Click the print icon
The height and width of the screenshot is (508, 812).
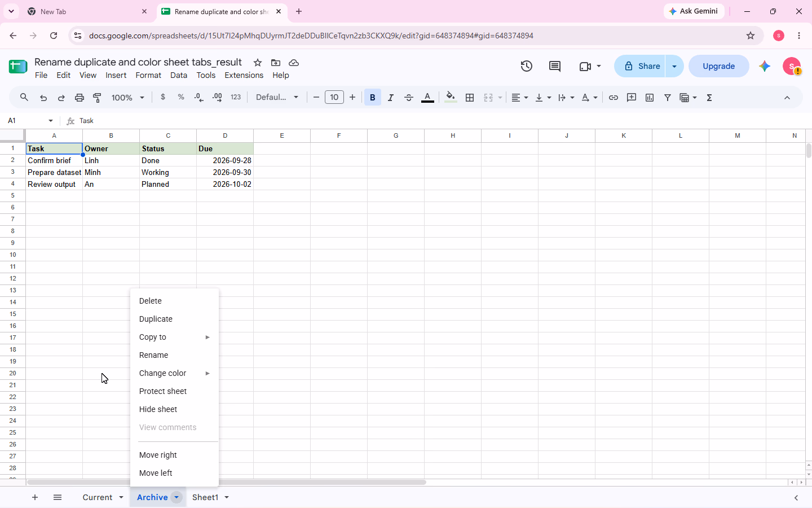click(80, 98)
